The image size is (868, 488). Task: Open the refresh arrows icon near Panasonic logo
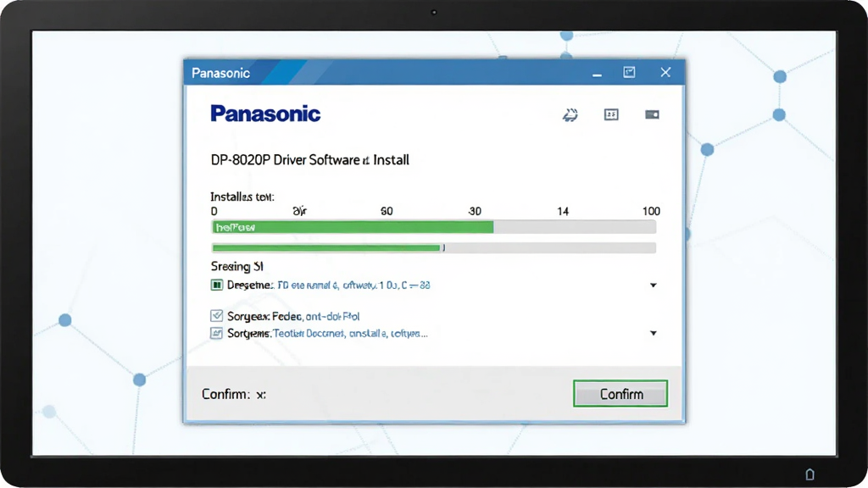tap(570, 114)
